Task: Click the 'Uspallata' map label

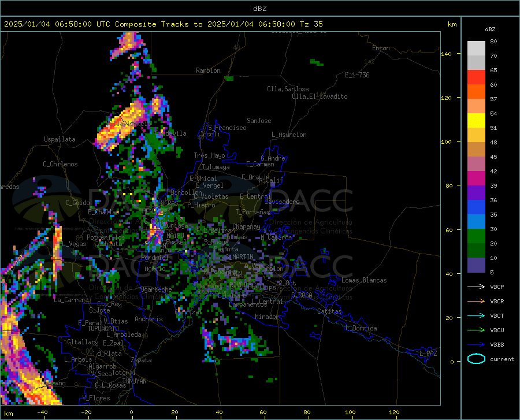Action: [x=60, y=139]
